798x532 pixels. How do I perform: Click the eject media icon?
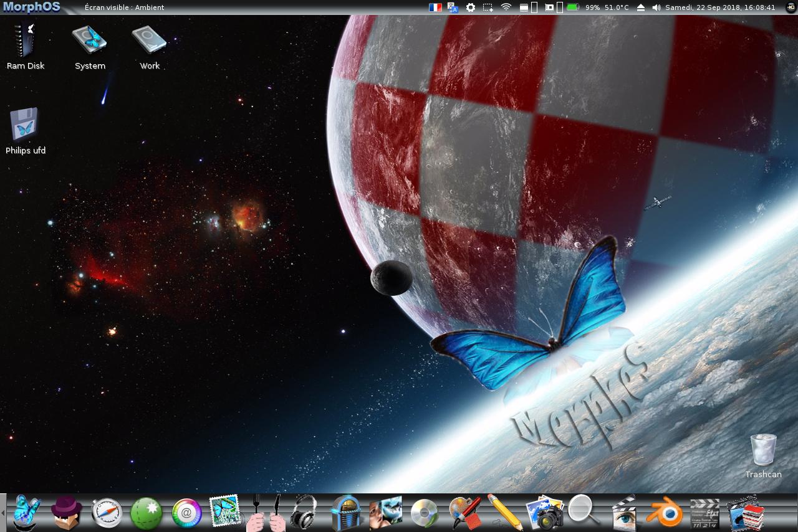coord(640,7)
